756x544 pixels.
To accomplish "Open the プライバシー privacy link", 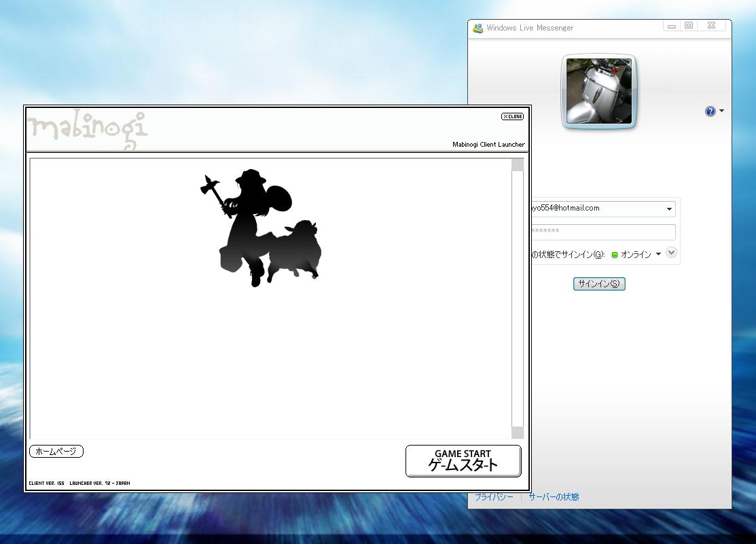I will 494,496.
